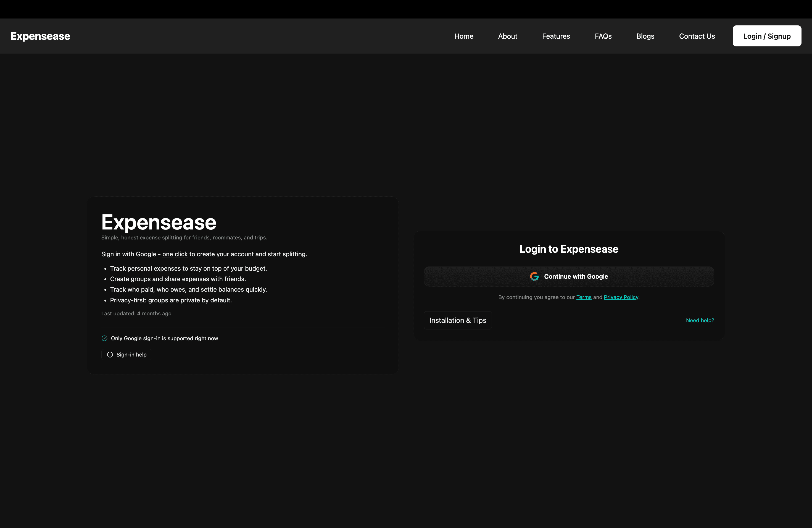Open the Installation & Tips button

point(458,320)
